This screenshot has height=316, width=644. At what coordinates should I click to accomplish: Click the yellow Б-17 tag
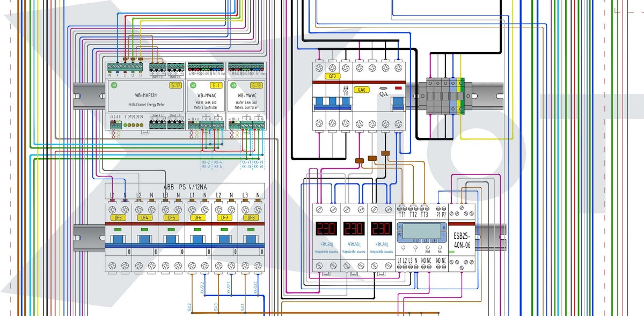coord(175,85)
